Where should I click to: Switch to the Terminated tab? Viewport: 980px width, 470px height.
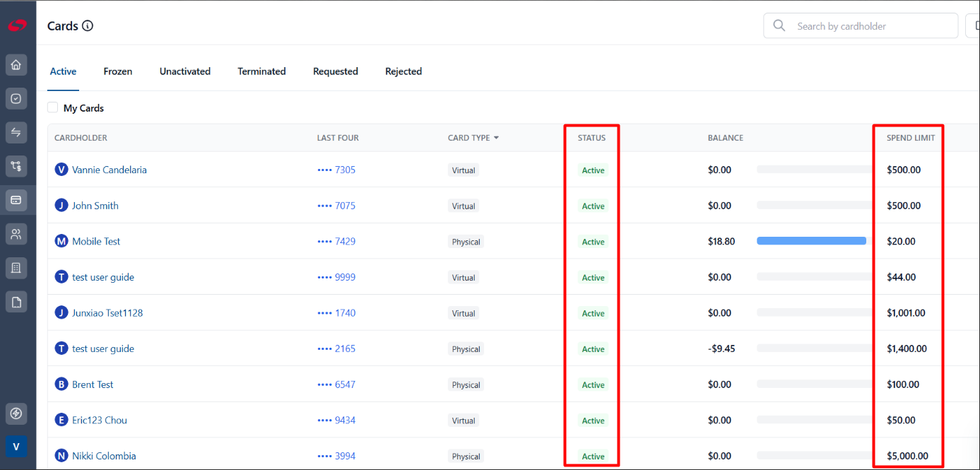tap(261, 71)
